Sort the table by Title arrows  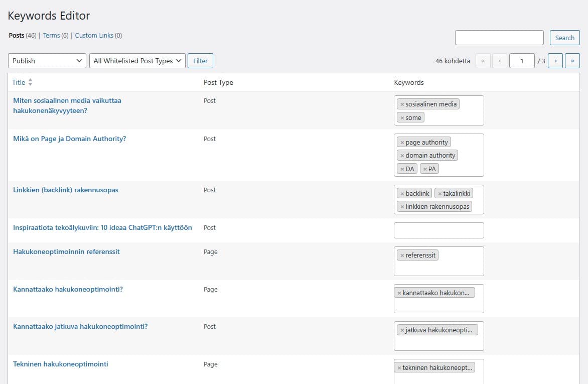click(31, 82)
